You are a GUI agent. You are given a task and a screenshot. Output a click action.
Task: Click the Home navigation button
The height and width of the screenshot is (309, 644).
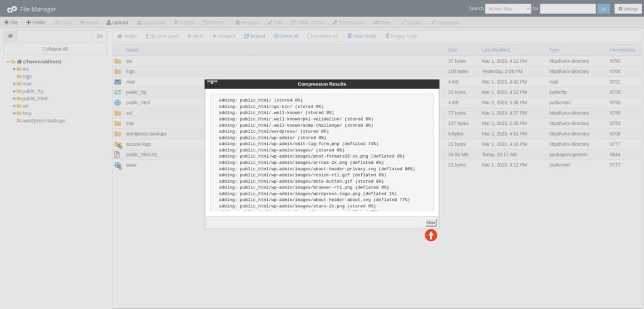127,36
